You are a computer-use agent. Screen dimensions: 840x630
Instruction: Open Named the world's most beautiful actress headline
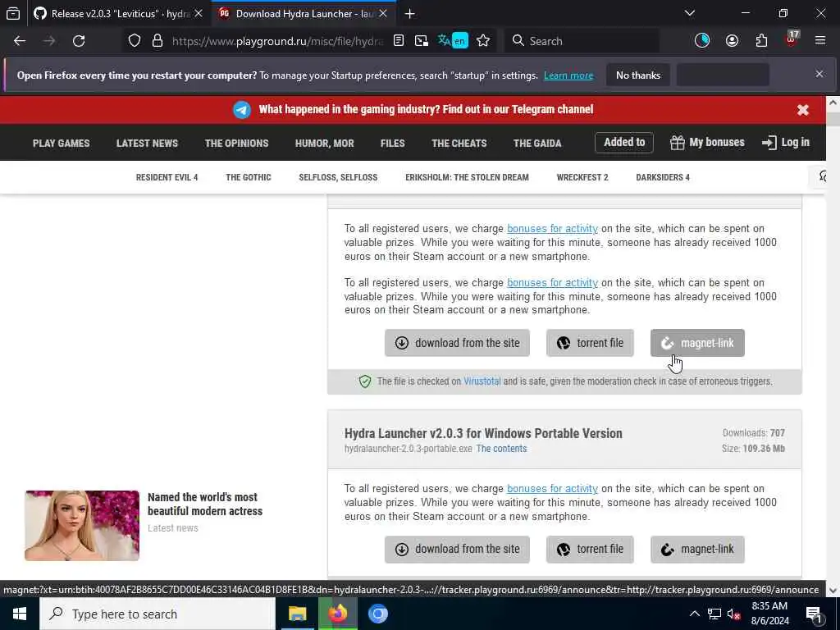click(205, 504)
